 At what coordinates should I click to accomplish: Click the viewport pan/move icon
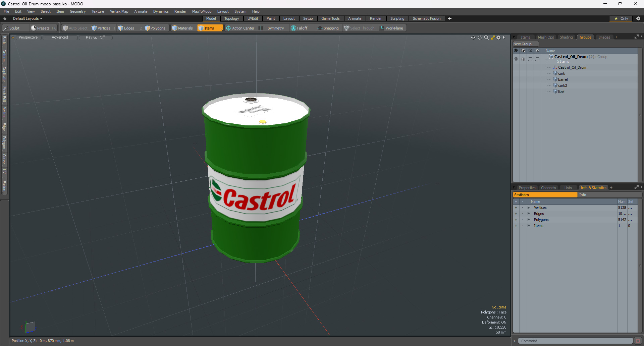[x=473, y=38]
